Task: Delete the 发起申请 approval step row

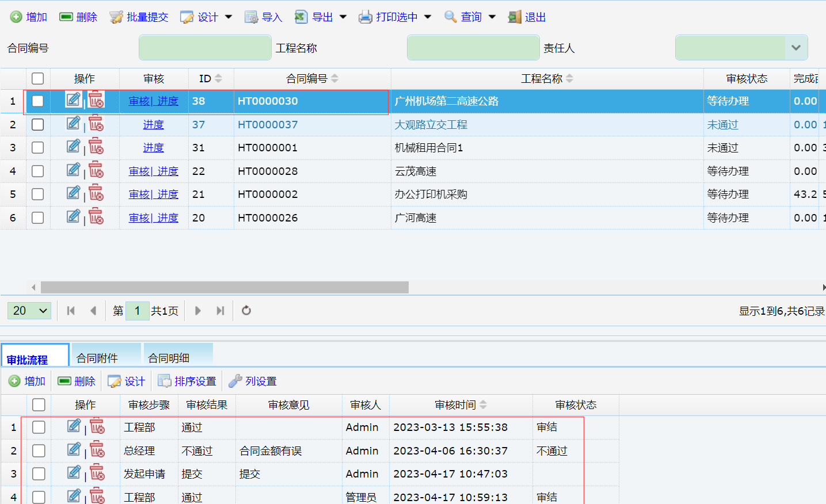Action: tap(97, 473)
